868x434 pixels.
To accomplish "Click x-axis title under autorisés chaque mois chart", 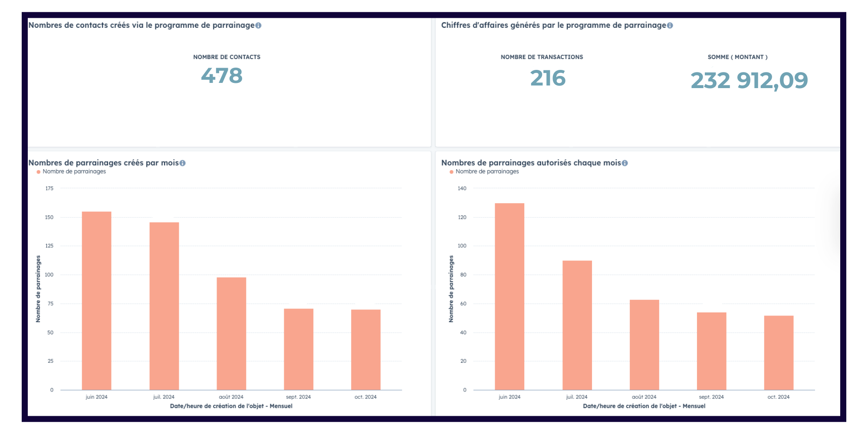I will click(644, 406).
